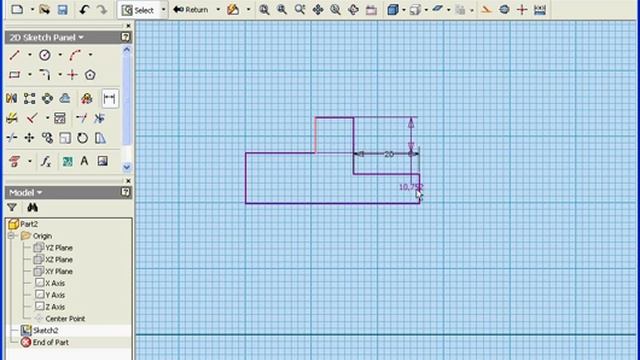Click the Project Geometry tool
Screen dimensions: 640x360
point(15,162)
